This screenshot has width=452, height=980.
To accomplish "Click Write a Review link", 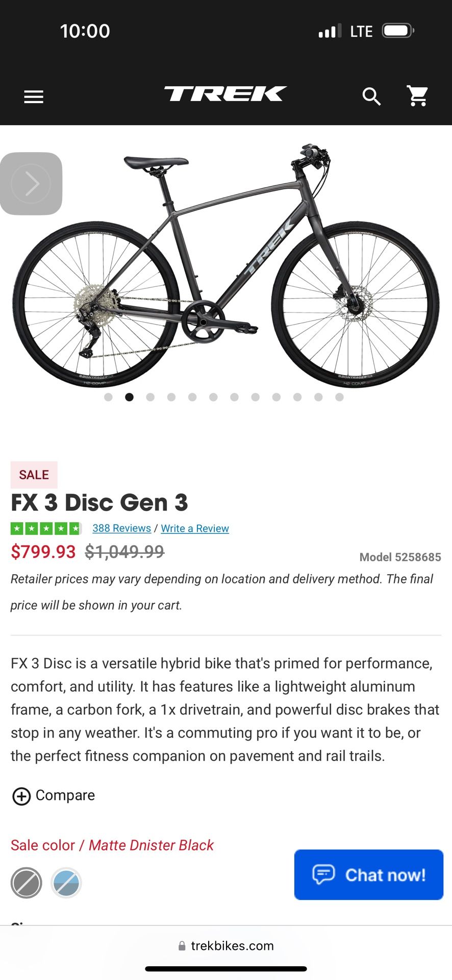I will click(195, 528).
